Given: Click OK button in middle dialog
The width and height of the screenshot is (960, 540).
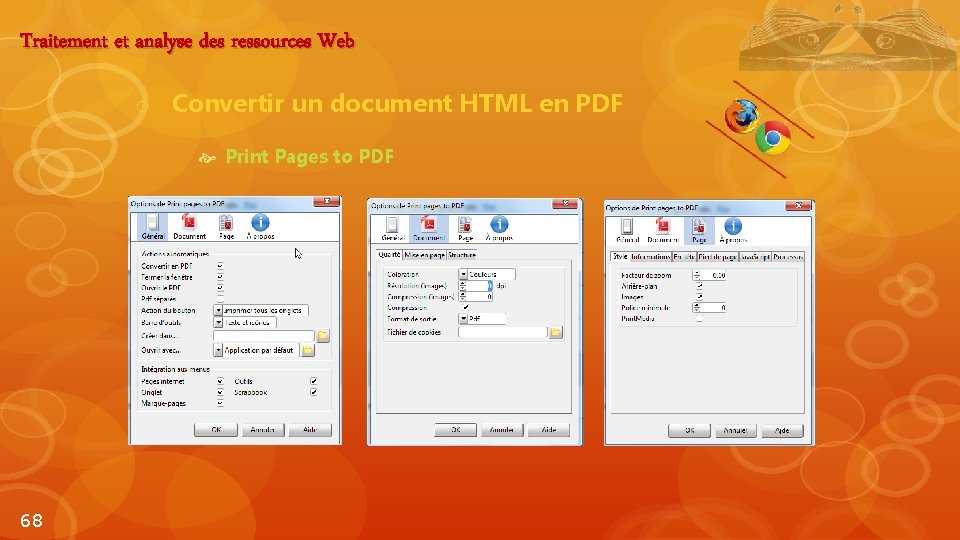Looking at the screenshot, I should (x=455, y=430).
